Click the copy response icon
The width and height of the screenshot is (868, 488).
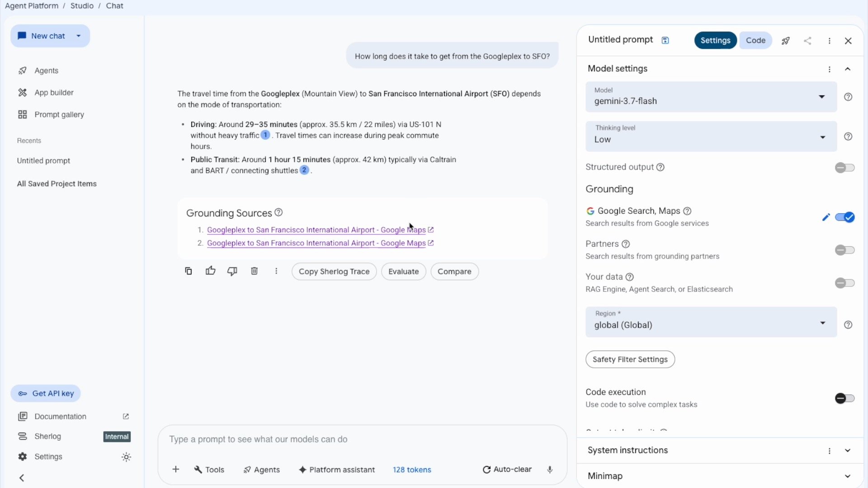pos(189,271)
